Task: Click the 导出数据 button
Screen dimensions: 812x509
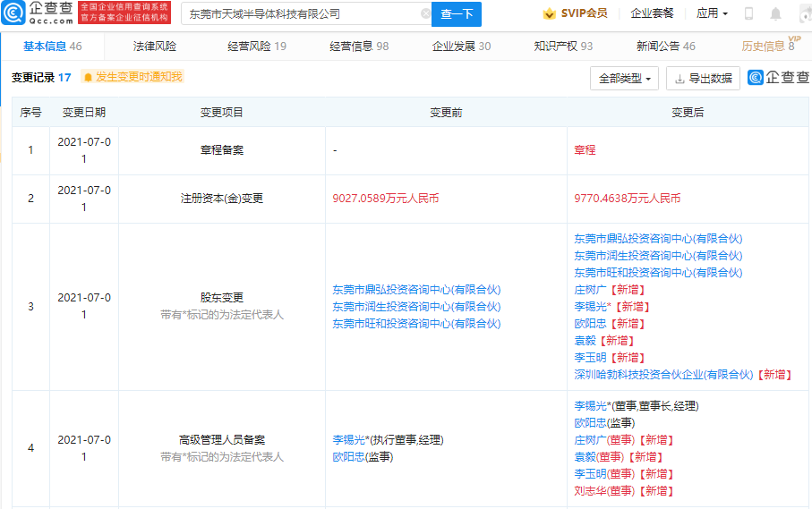Action: [703, 79]
